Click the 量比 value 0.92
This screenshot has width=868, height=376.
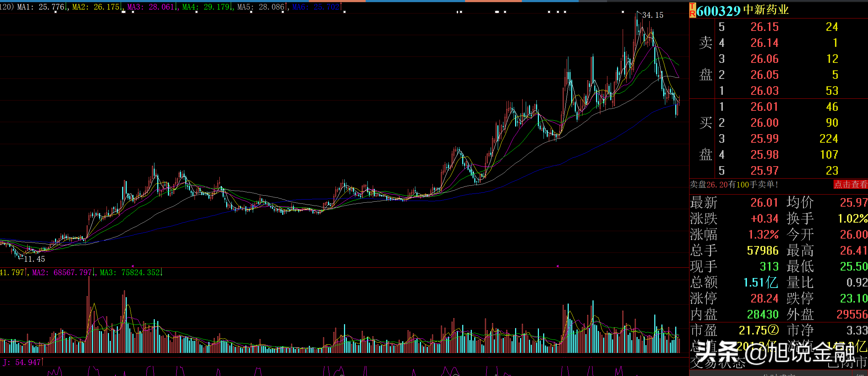pyautogui.click(x=857, y=283)
